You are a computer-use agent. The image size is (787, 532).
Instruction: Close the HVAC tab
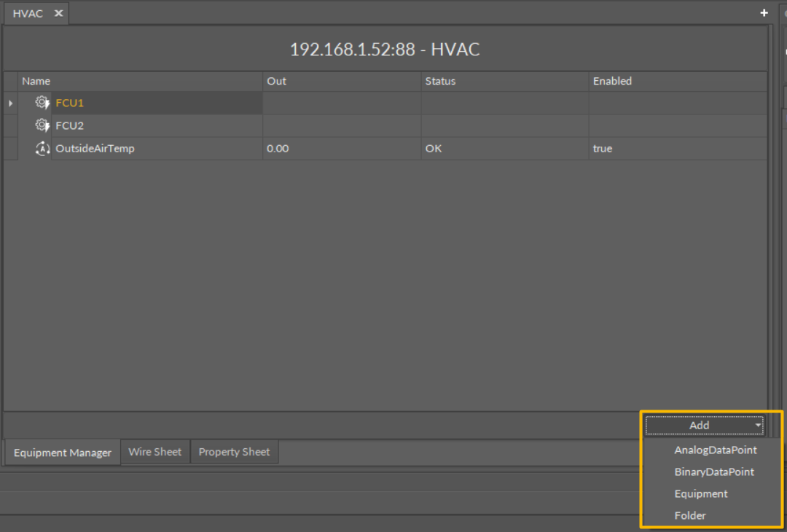click(58, 13)
